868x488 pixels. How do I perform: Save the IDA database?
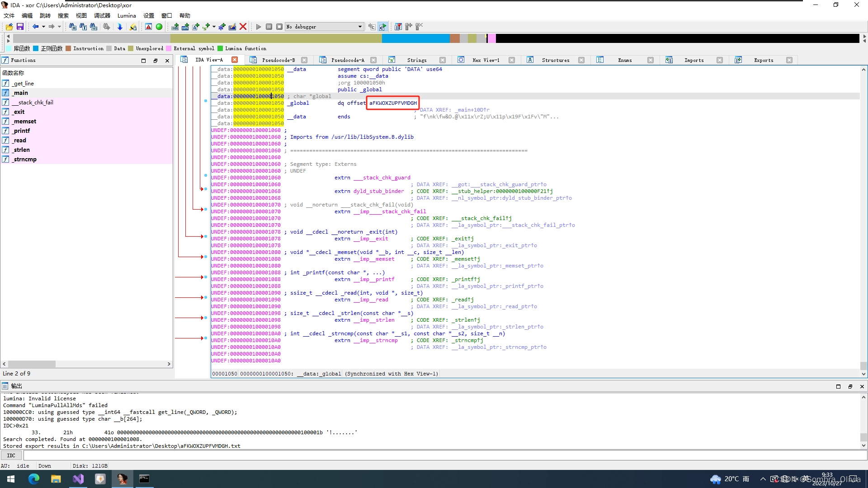(21, 27)
